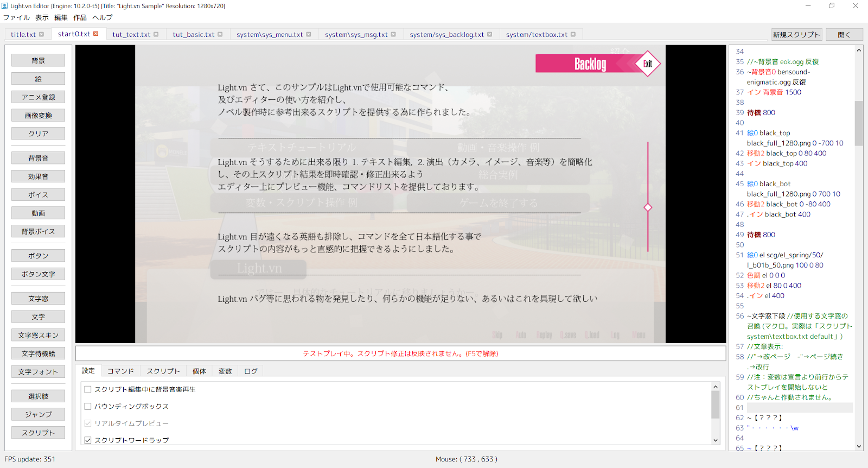The width and height of the screenshot is (868, 468).
Task: Open the 編集 menu
Action: [61, 17]
